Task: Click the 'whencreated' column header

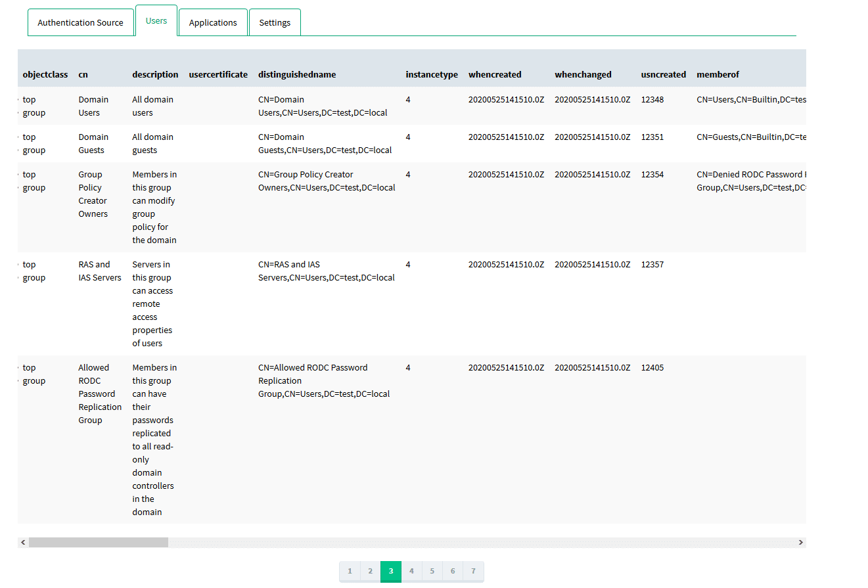Action: point(495,74)
